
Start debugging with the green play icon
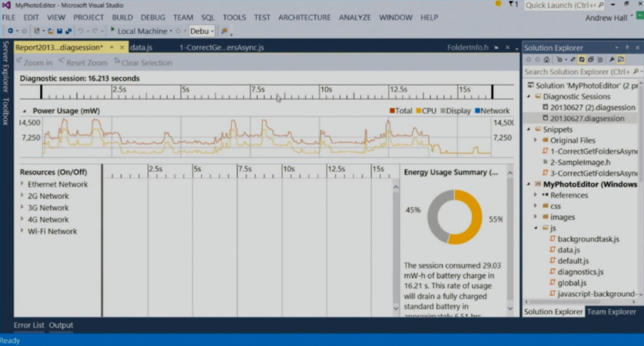[x=113, y=30]
